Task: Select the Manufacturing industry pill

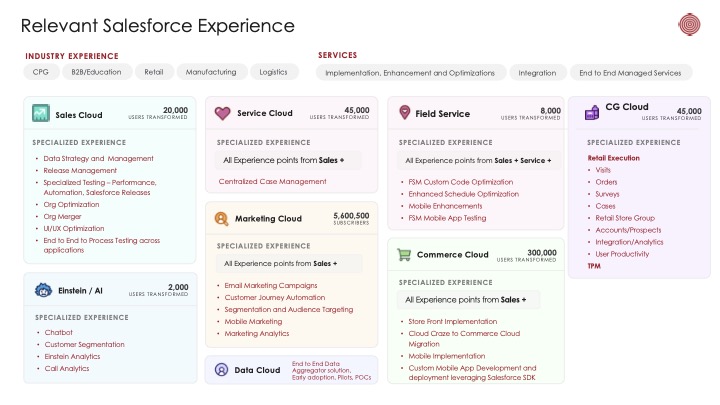Action: click(211, 72)
